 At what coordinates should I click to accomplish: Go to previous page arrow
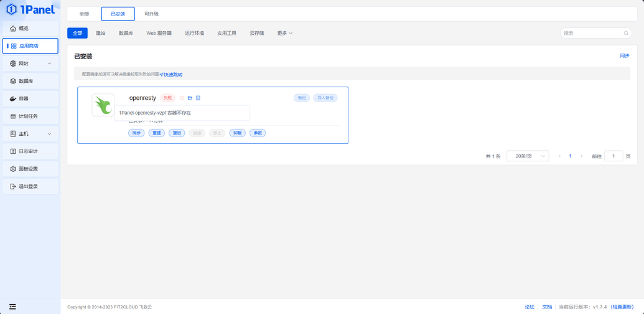[x=559, y=156]
